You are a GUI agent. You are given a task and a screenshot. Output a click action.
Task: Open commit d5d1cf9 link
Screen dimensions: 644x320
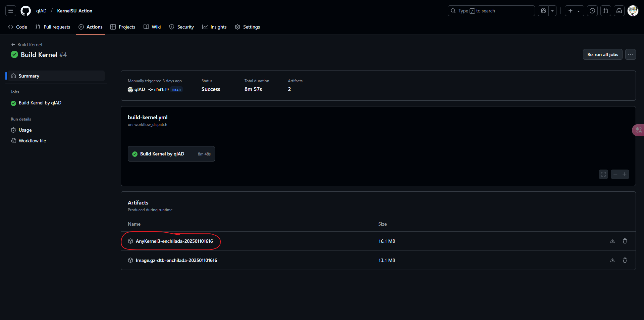pos(161,89)
